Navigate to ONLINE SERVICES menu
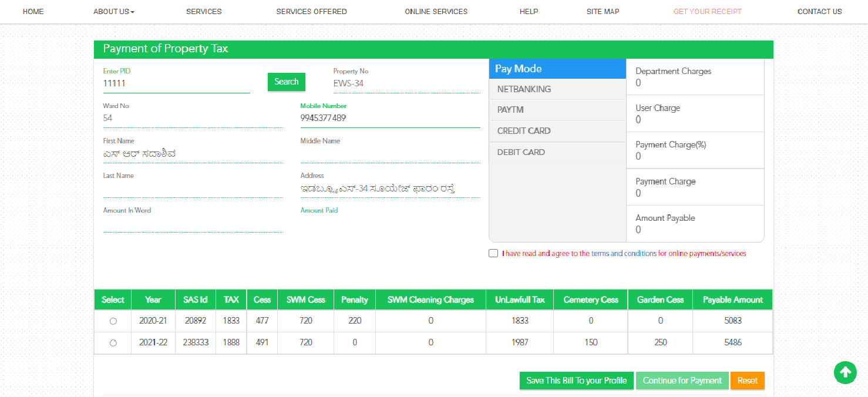Viewport: 868px width, 397px height. click(x=436, y=11)
